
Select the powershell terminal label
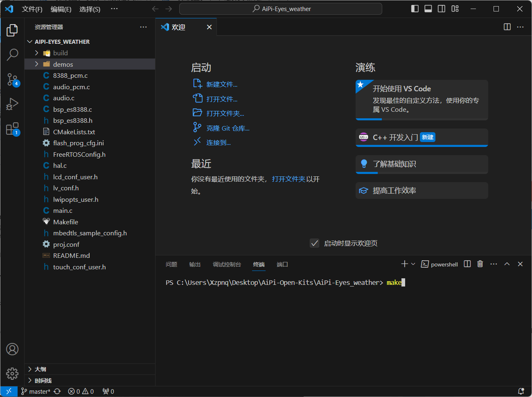[440, 264]
